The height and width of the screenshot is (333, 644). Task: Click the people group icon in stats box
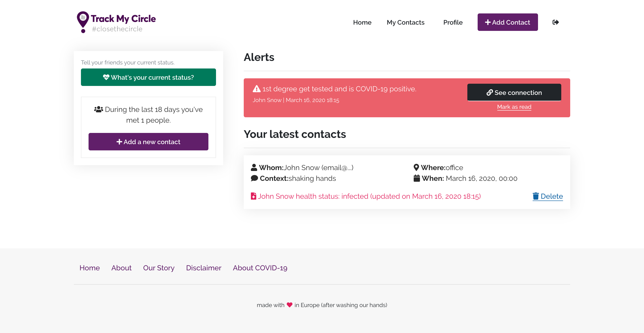(98, 109)
